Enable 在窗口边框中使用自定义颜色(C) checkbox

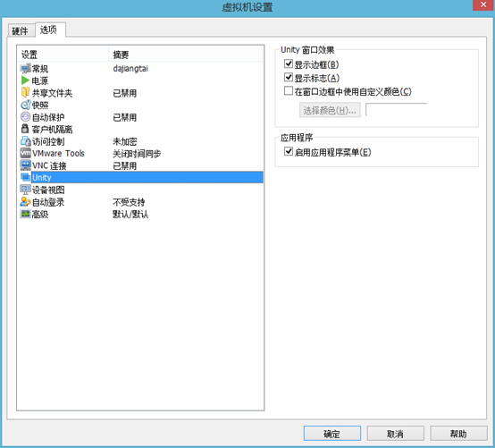coord(289,90)
